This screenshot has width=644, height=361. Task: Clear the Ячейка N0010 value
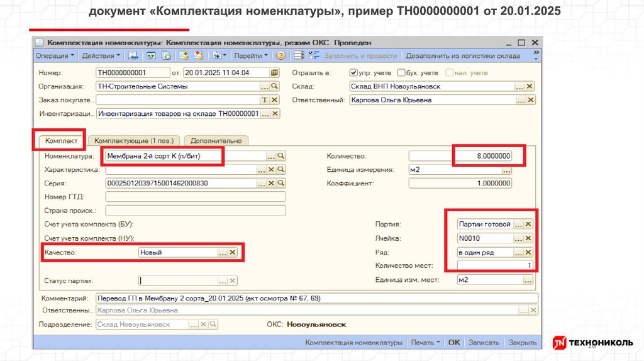(528, 238)
